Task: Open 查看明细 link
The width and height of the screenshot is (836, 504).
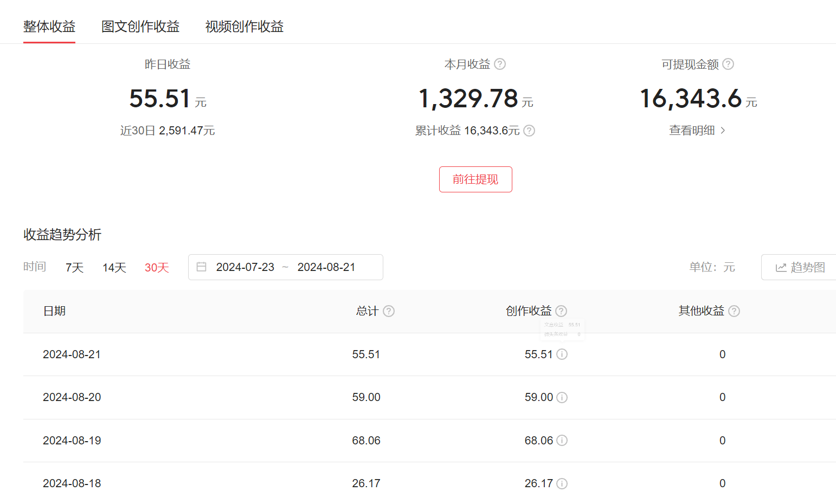Action: coord(697,130)
